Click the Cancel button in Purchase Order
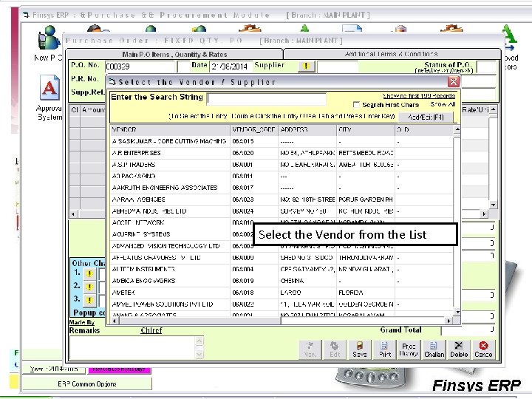 coord(483,349)
